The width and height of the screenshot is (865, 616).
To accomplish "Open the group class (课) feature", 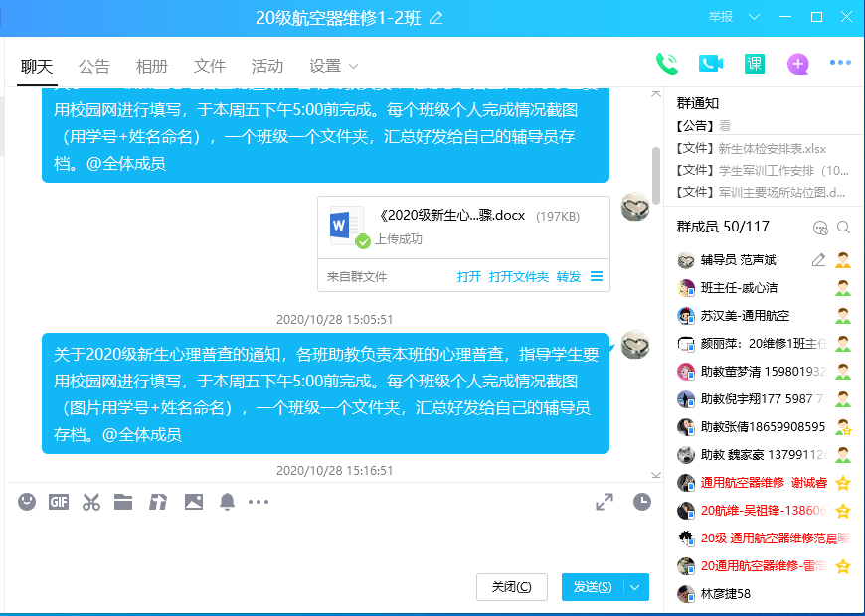I will [754, 64].
